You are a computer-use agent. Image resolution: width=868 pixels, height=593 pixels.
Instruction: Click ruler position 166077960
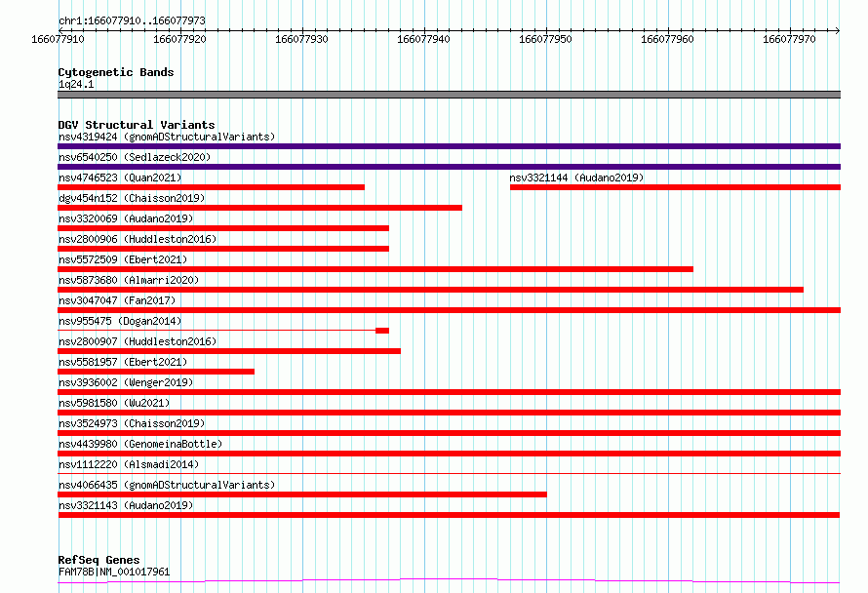[x=667, y=39]
